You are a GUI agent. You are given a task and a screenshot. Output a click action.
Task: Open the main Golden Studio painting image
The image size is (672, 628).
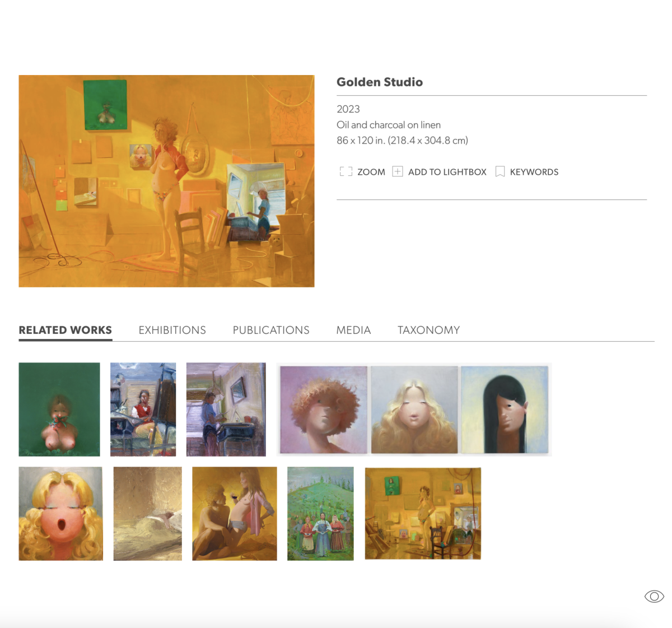coord(166,181)
